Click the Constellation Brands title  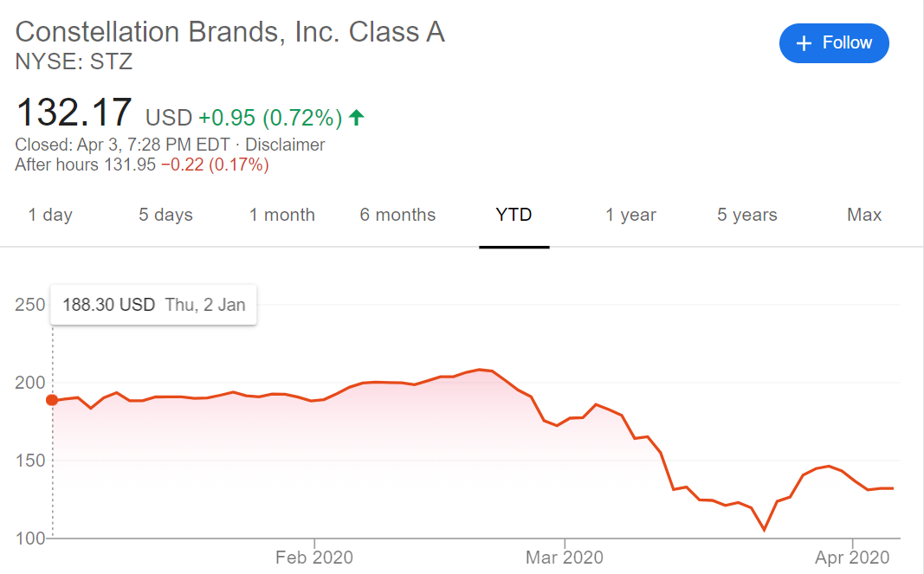pos(229,32)
